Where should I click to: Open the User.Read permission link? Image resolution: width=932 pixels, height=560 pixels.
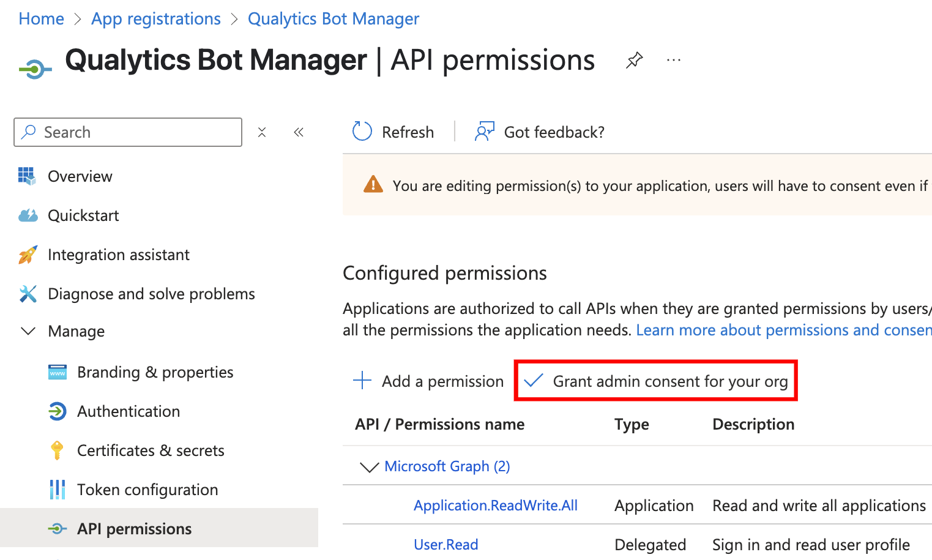(446, 545)
